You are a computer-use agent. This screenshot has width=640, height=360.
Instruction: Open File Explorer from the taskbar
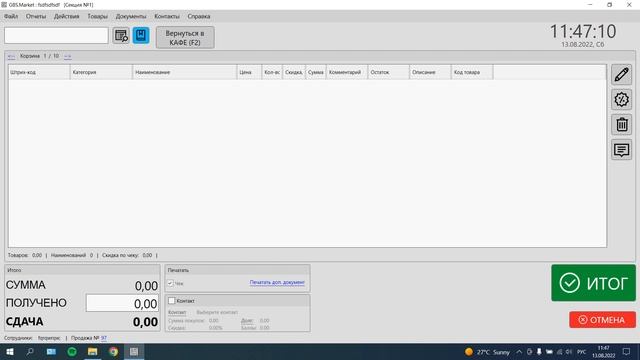pyautogui.click(x=93, y=351)
